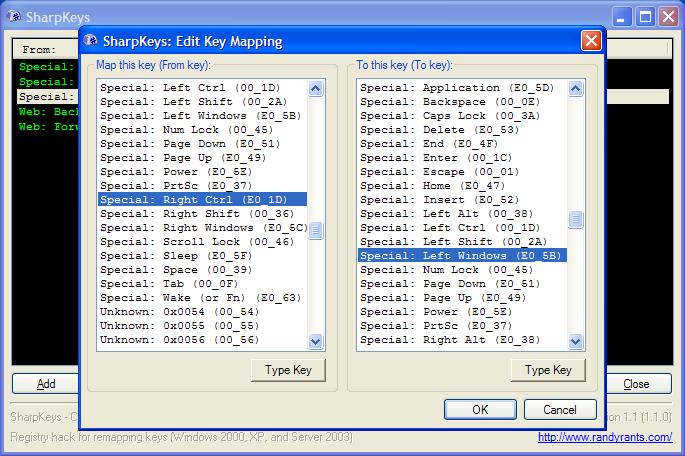Choose Escape (00_01) in To key list
The image size is (685, 456).
coord(463,172)
